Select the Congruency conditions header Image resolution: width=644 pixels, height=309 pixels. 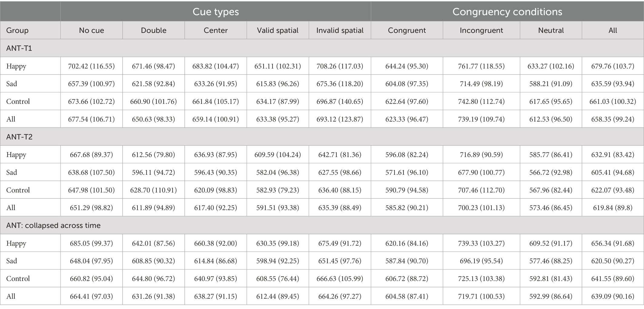click(x=507, y=12)
